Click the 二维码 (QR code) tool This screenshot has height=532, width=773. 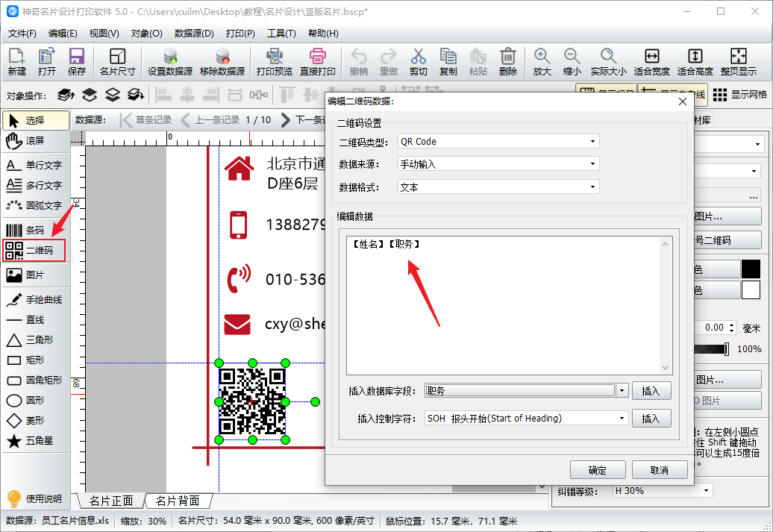(34, 251)
